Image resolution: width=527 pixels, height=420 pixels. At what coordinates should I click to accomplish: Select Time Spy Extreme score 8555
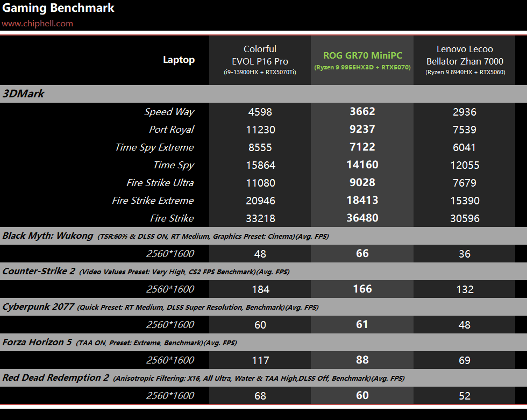click(260, 147)
